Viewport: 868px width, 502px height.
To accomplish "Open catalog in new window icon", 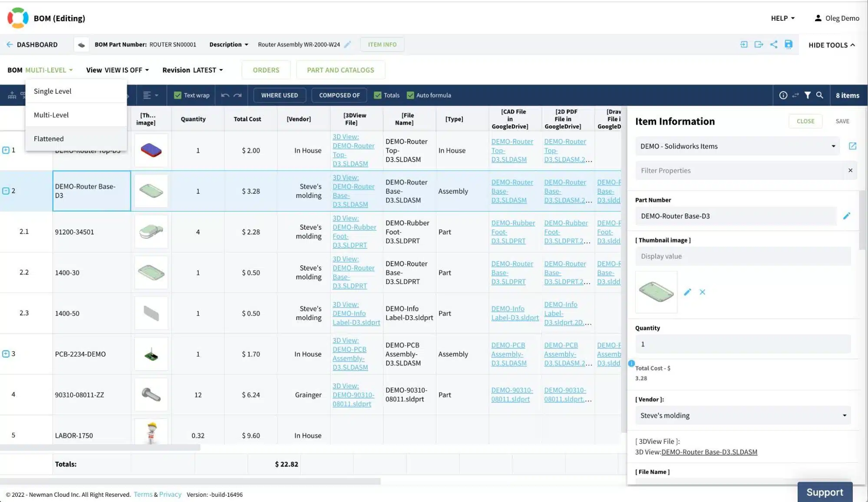I will 852,146.
